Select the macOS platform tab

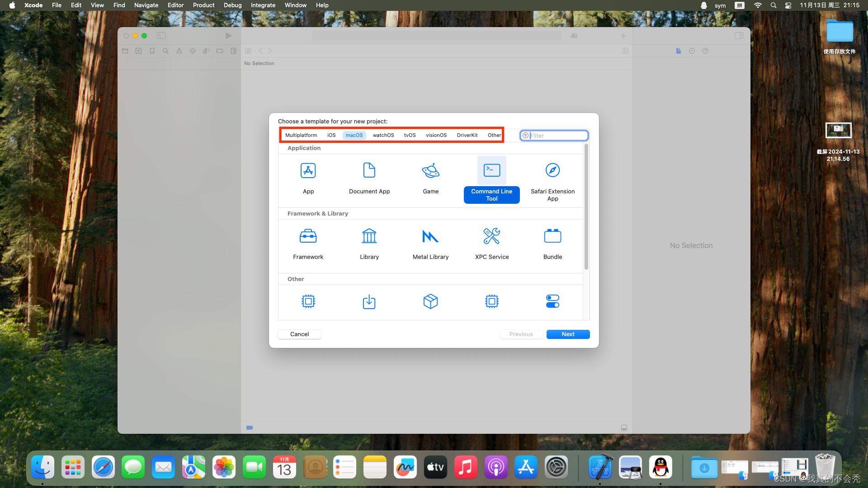354,135
